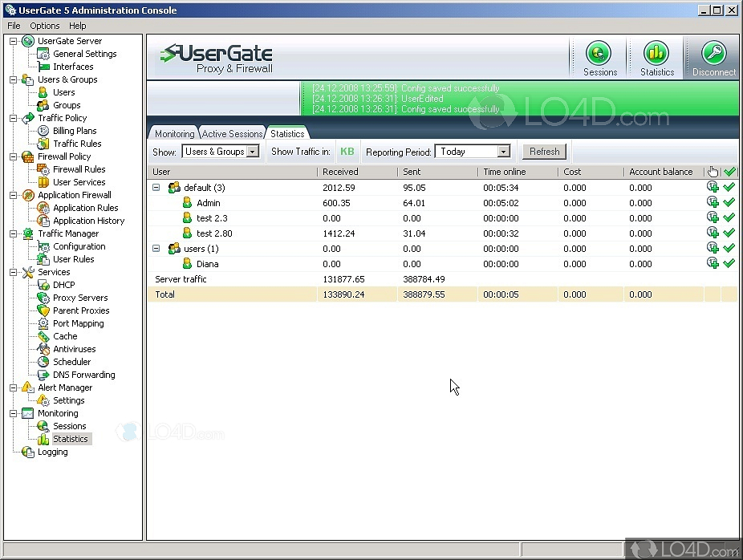Click the Billing Plans icon
Viewport: 743px width, 560px height.
coord(43,131)
